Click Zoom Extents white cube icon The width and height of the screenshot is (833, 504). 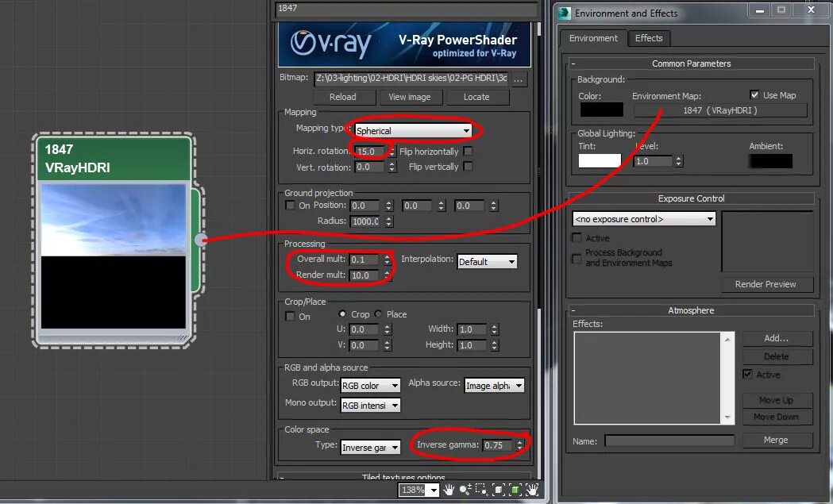499,490
